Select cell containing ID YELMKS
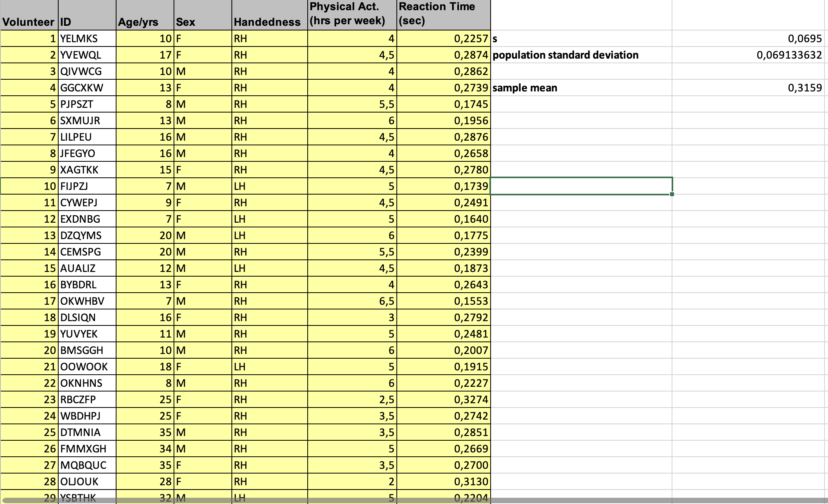Viewport: 828px width, 504px height. coord(87,39)
